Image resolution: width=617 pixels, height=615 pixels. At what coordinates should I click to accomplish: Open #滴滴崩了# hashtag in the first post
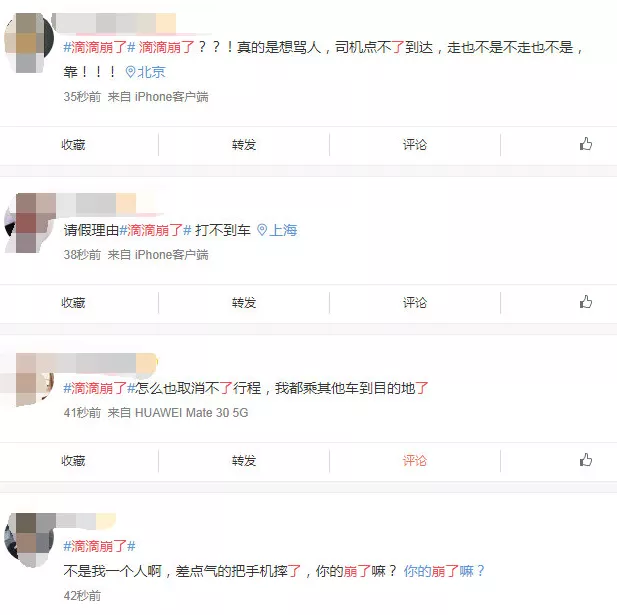tap(100, 48)
